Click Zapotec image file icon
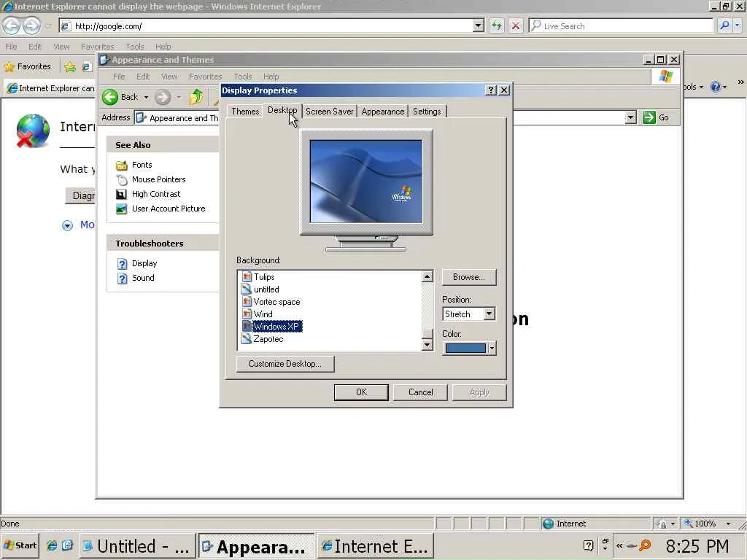Screen dimensions: 747x560 [247, 339]
